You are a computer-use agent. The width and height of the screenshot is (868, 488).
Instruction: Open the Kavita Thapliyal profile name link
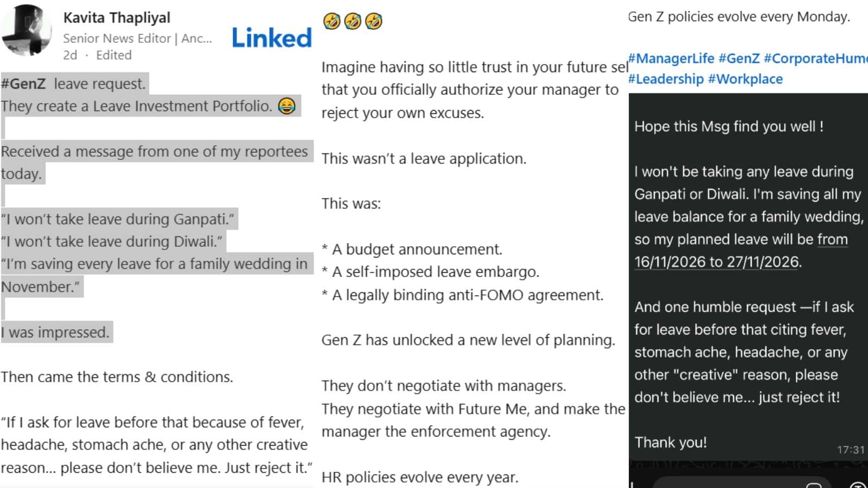click(117, 18)
